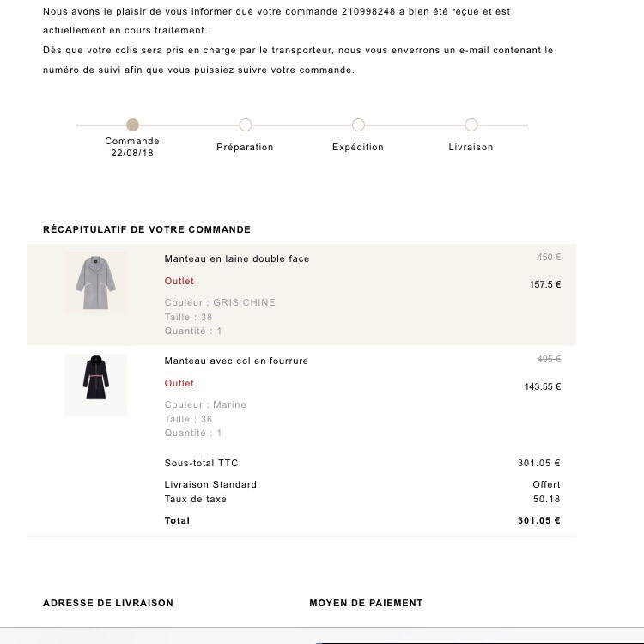644x644 pixels.
Task: Open the navy fur-collar coat thumbnail
Action: tap(95, 385)
